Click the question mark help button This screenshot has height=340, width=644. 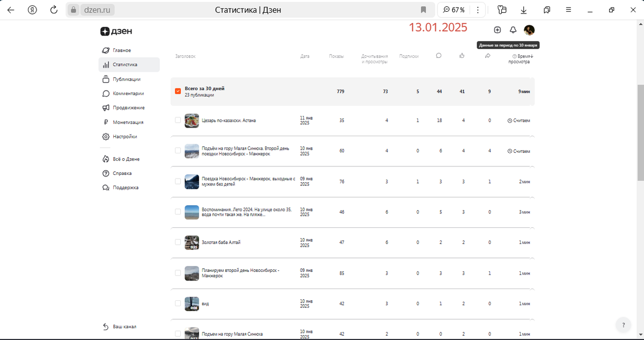[x=623, y=324]
